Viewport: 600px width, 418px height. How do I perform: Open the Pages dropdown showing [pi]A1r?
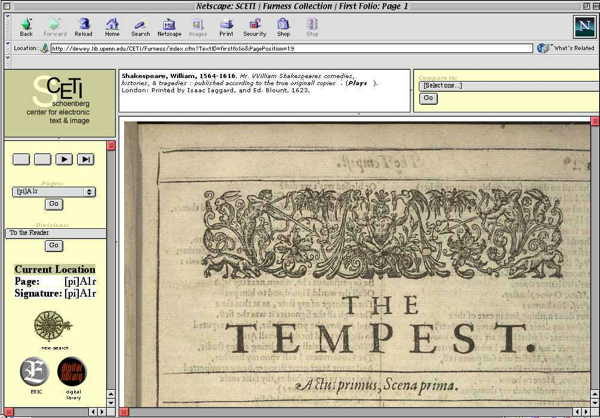pos(54,192)
